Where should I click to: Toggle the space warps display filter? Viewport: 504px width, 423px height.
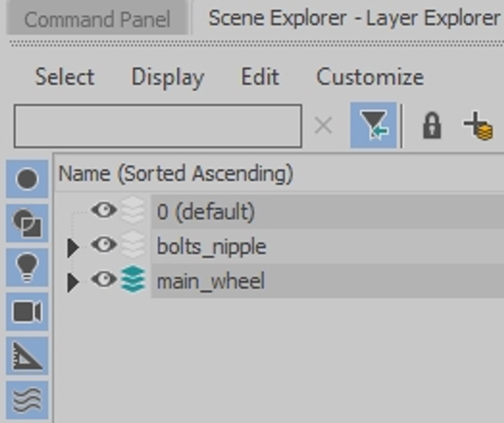(x=27, y=400)
